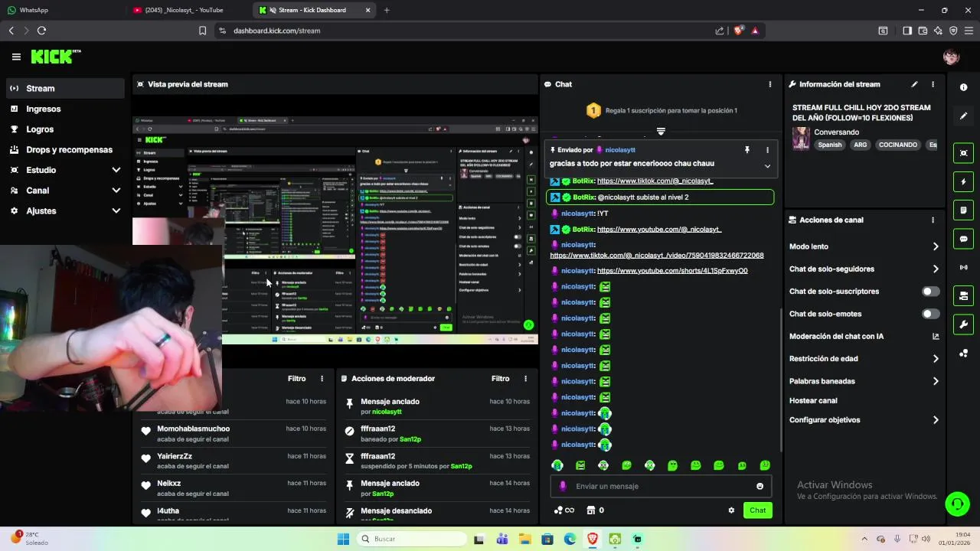Screen dimensions: 980x551
Task: Open options menu of the Chat panel
Action: coord(770,84)
